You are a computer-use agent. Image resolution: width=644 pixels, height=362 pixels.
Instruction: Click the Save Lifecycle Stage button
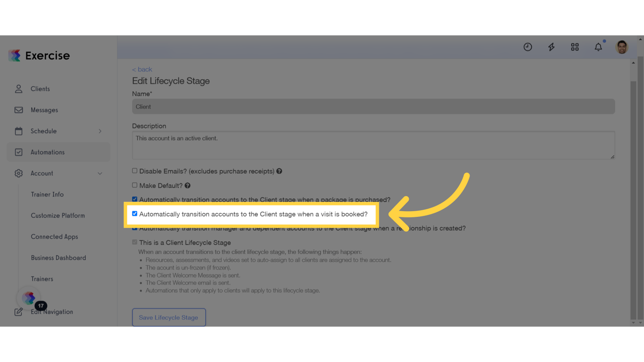tap(169, 317)
